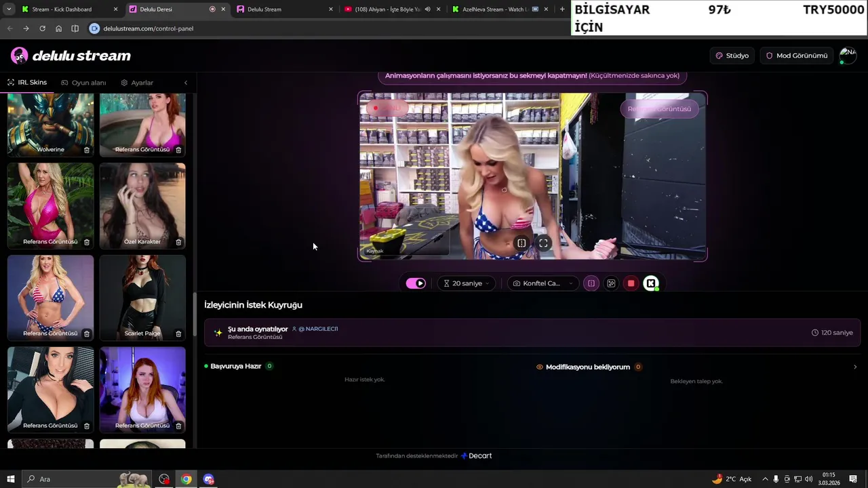Open the Stüdyo button
The image size is (868, 488).
click(x=732, y=56)
